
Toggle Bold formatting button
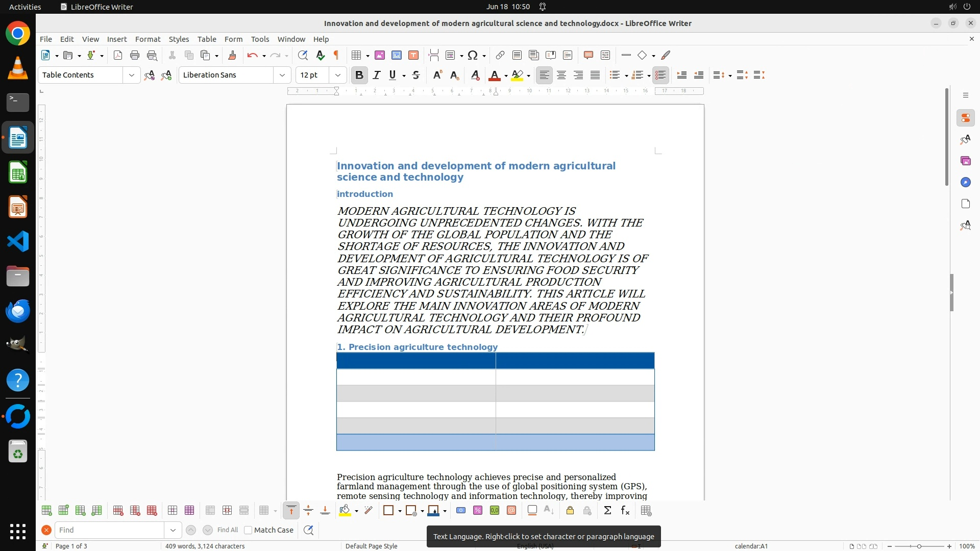click(x=359, y=75)
